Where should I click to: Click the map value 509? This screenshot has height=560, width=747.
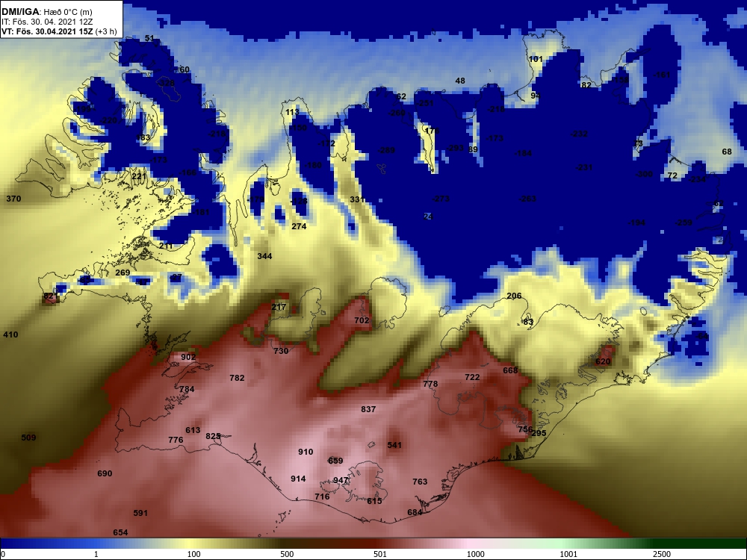click(28, 438)
